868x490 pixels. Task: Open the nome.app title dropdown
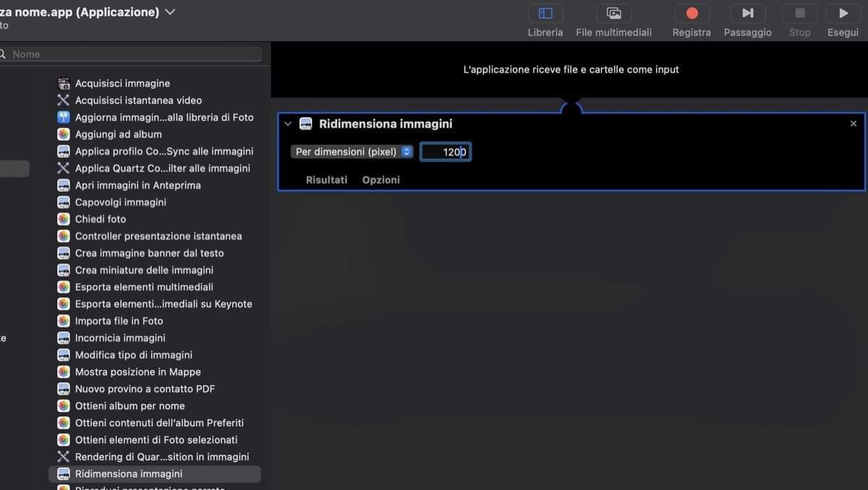point(169,11)
